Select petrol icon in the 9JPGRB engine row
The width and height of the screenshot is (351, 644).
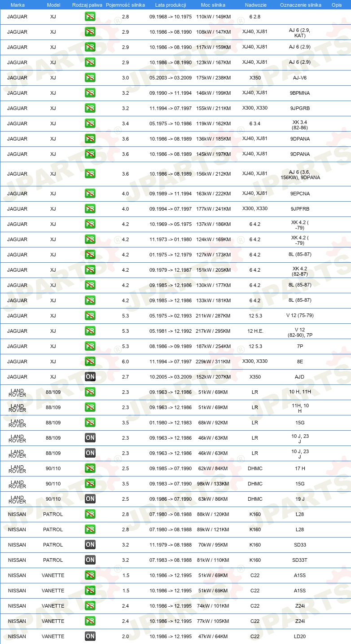(x=90, y=108)
